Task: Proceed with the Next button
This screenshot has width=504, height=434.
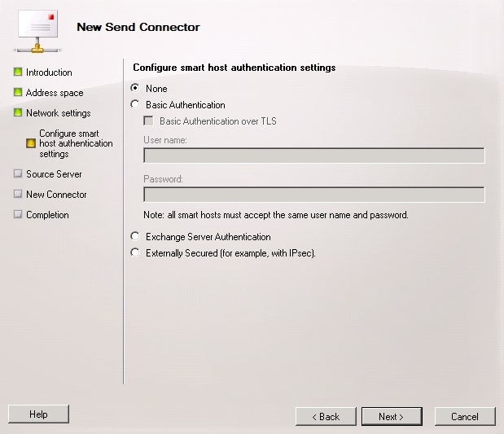Action: [392, 417]
